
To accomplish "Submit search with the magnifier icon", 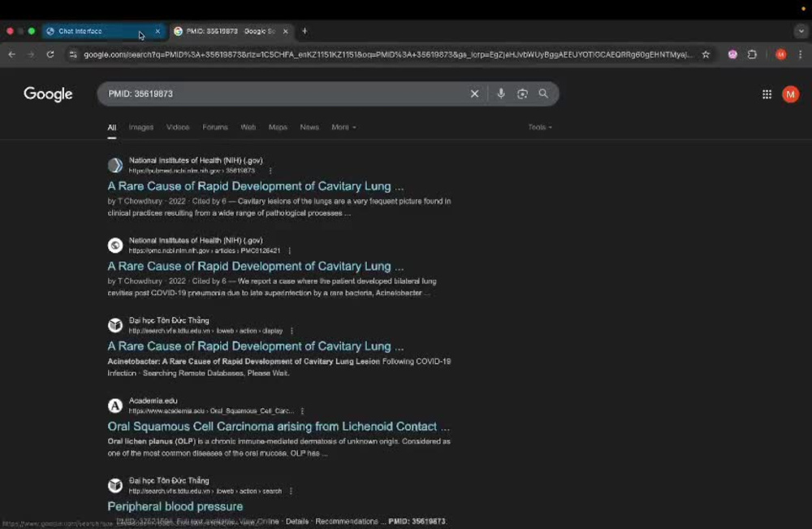I will pos(543,93).
